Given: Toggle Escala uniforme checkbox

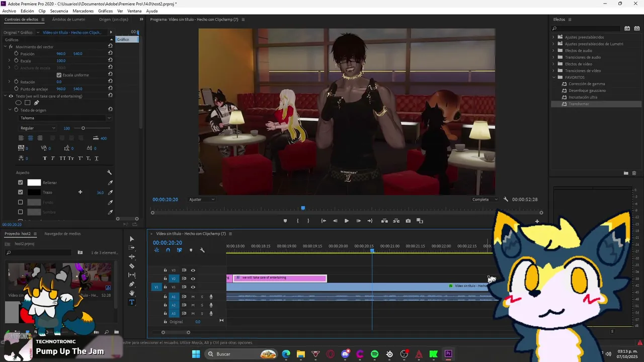Looking at the screenshot, I should point(59,75).
